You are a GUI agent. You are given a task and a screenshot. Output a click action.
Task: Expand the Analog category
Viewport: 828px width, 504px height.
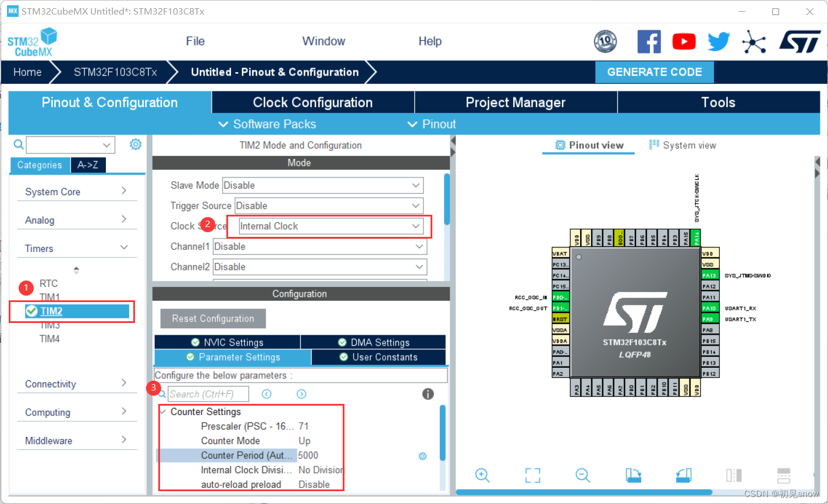76,220
